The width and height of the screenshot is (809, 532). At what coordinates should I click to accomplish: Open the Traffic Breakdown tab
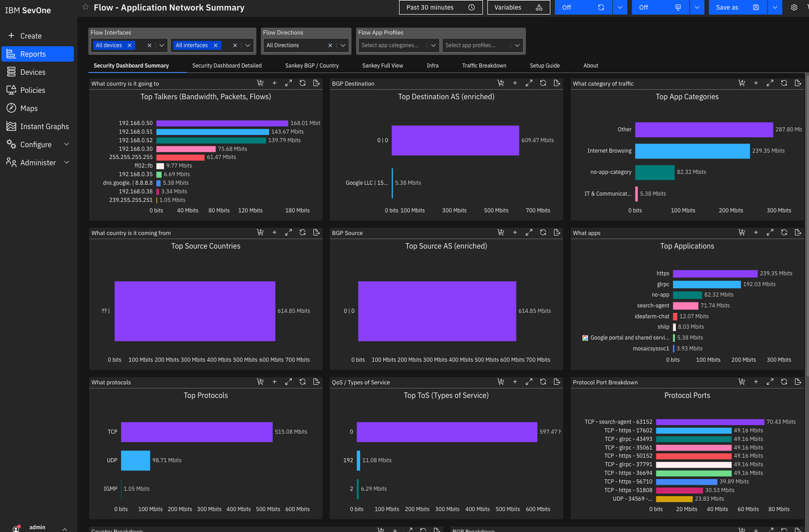tap(484, 66)
